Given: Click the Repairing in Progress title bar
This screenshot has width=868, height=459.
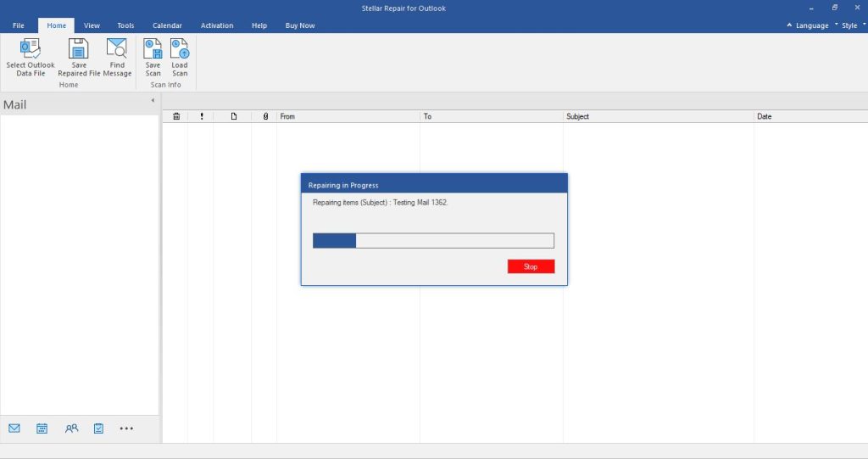Looking at the screenshot, I should click(434, 183).
